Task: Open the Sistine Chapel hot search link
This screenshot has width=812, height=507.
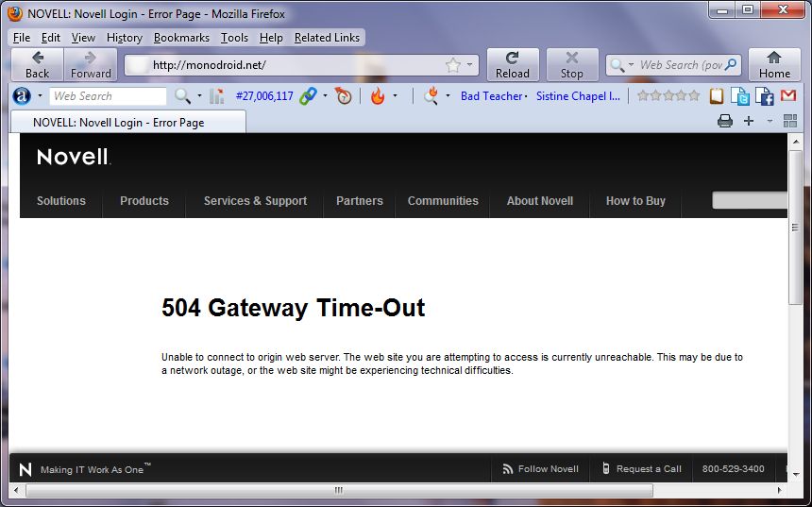Action: [x=578, y=95]
